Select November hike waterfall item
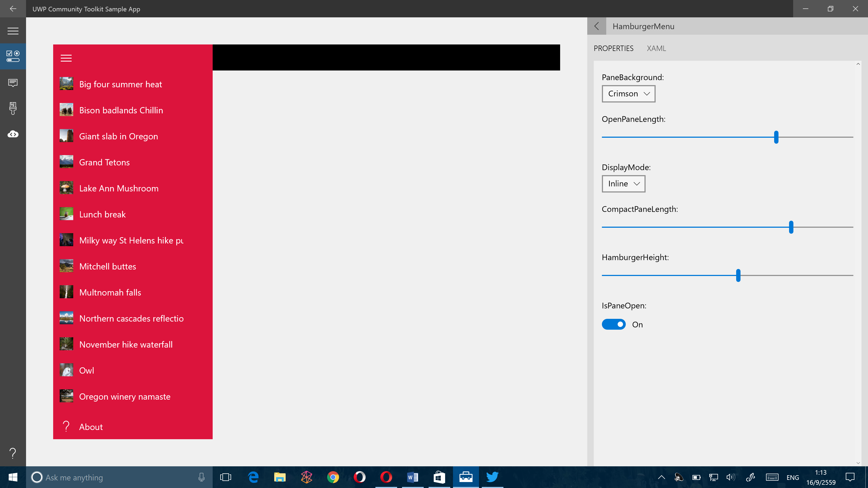The width and height of the screenshot is (868, 488). (133, 344)
